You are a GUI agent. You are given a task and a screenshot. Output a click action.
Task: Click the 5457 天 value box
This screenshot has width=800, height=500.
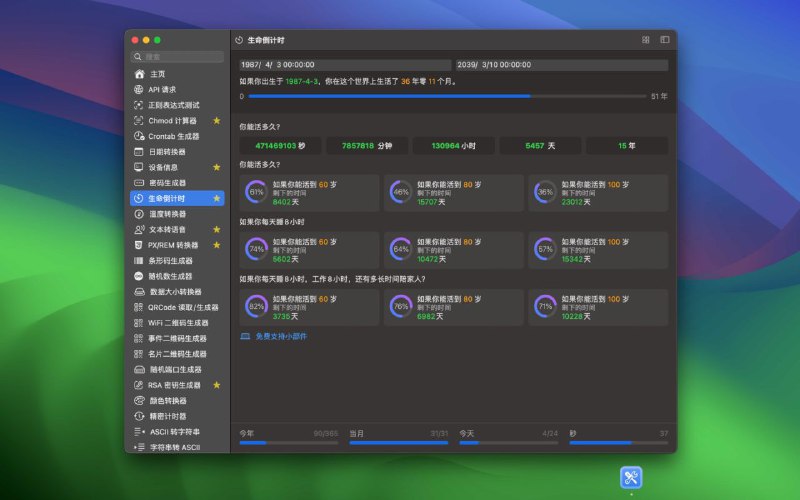coord(540,145)
